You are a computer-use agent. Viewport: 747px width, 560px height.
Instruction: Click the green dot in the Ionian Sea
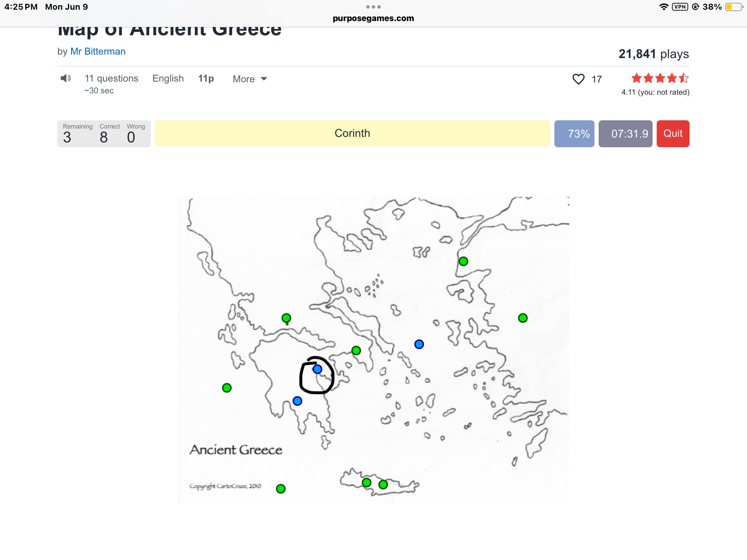tap(227, 388)
